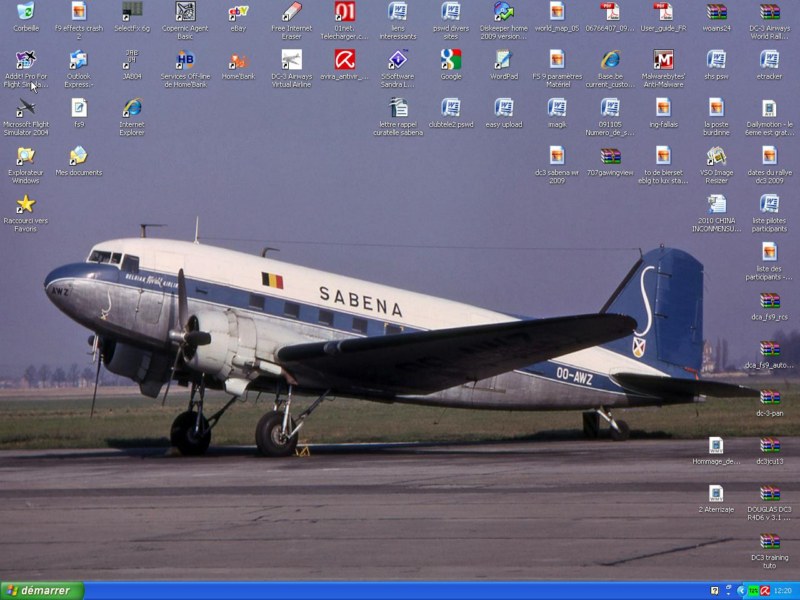Open 091105 Numero_de_s document

tap(610, 108)
